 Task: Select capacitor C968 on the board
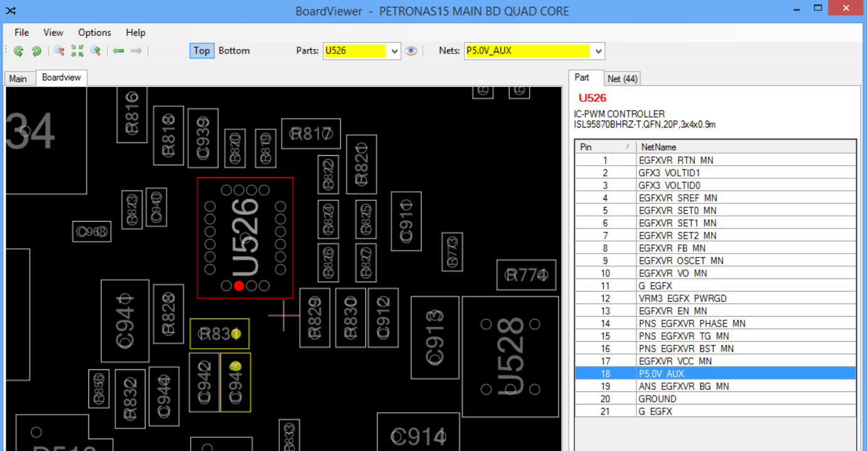coord(92,232)
